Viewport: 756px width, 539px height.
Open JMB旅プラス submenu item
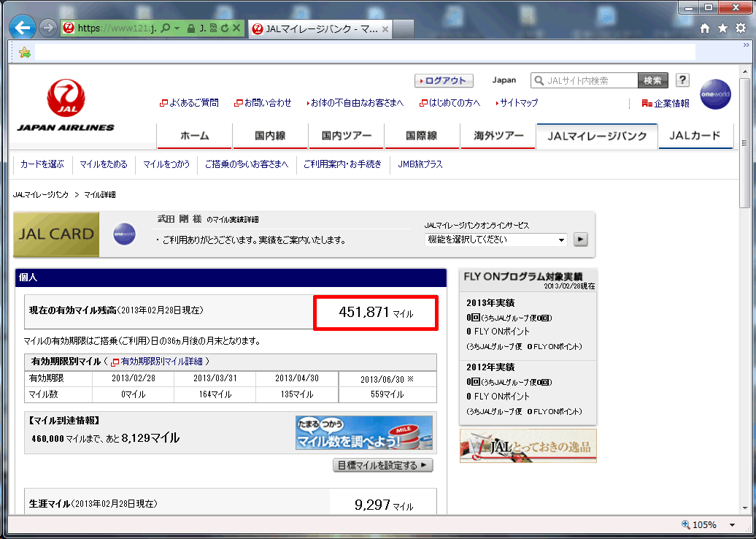point(420,164)
